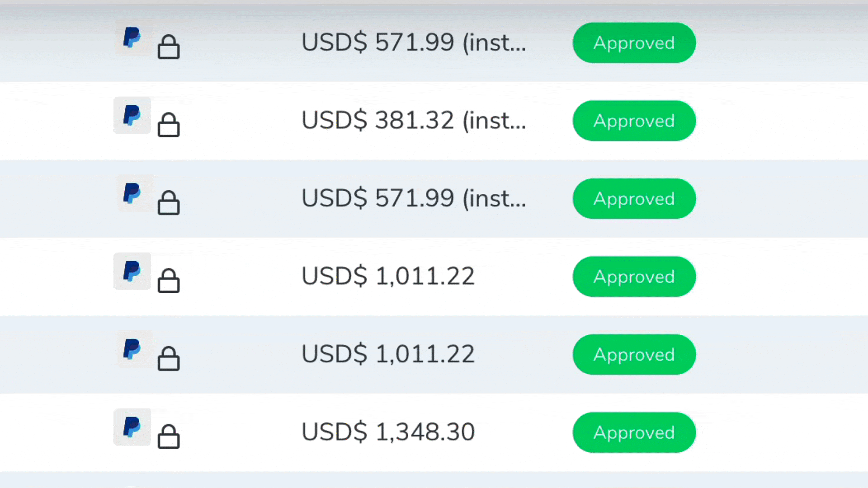Screen dimensions: 868x488
Task: Select the USD$ 1,348.30 amount text
Action: (388, 432)
